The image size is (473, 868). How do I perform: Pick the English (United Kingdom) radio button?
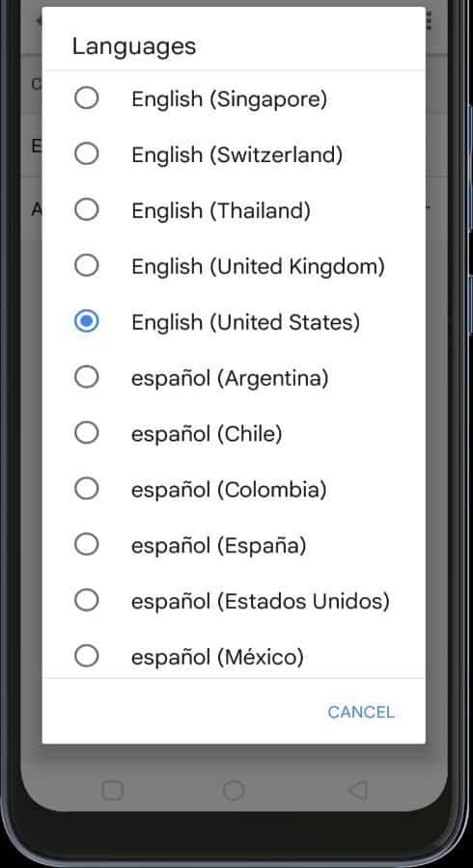[87, 265]
